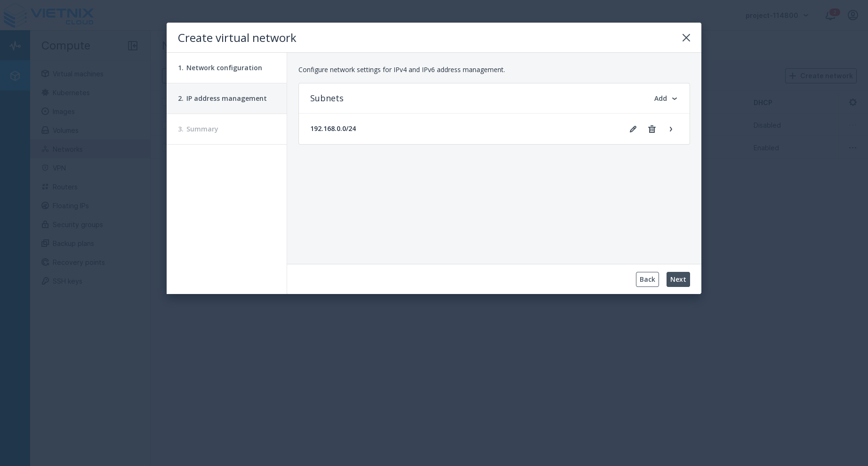Navigate to Floating IPs
This screenshot has height=466, width=868.
coord(71,206)
